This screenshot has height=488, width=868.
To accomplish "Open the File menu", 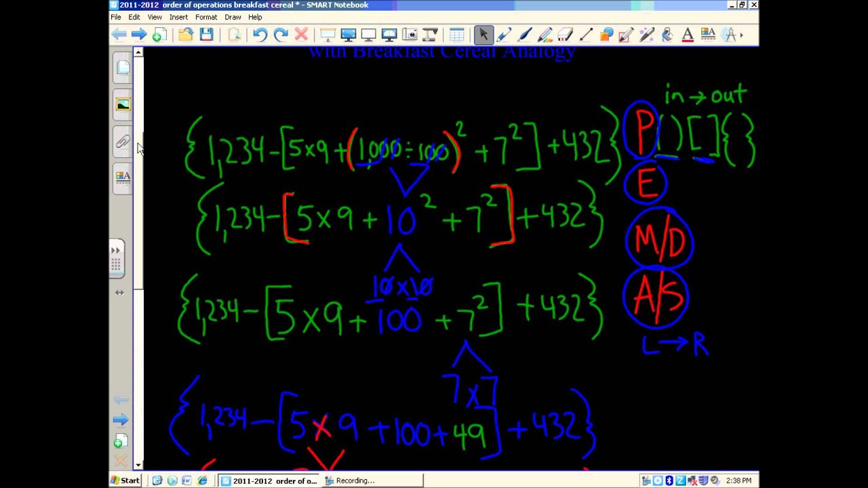I will click(x=116, y=17).
